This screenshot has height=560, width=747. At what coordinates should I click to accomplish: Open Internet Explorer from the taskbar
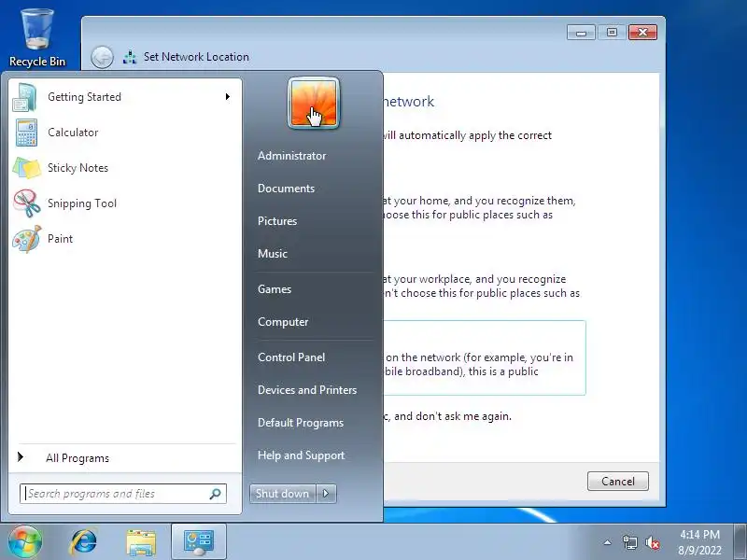coord(83,542)
